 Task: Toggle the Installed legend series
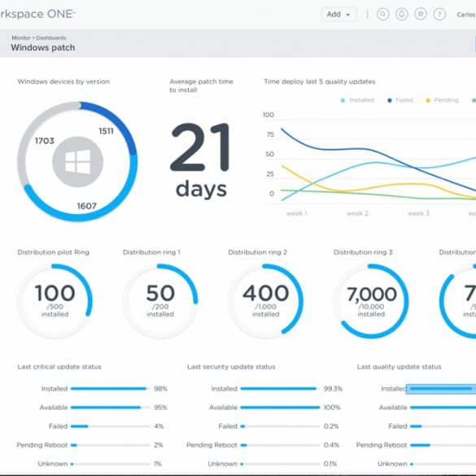pos(357,100)
